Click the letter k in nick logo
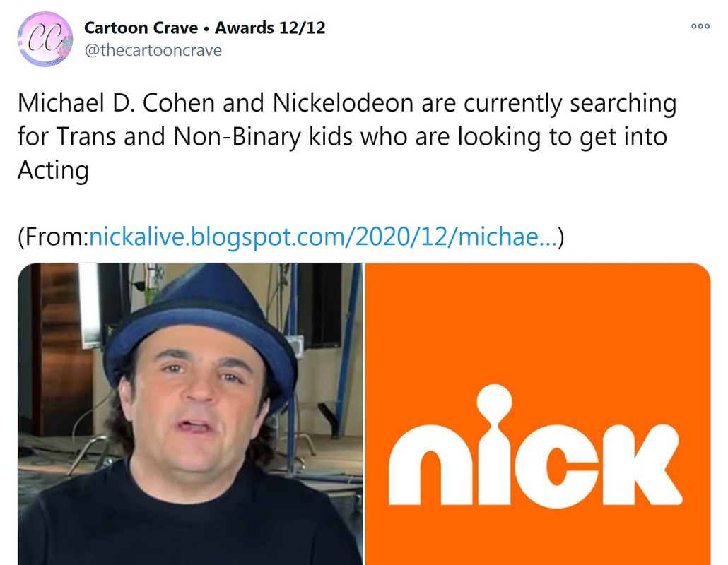Image resolution: width=728 pixels, height=565 pixels. (641, 465)
